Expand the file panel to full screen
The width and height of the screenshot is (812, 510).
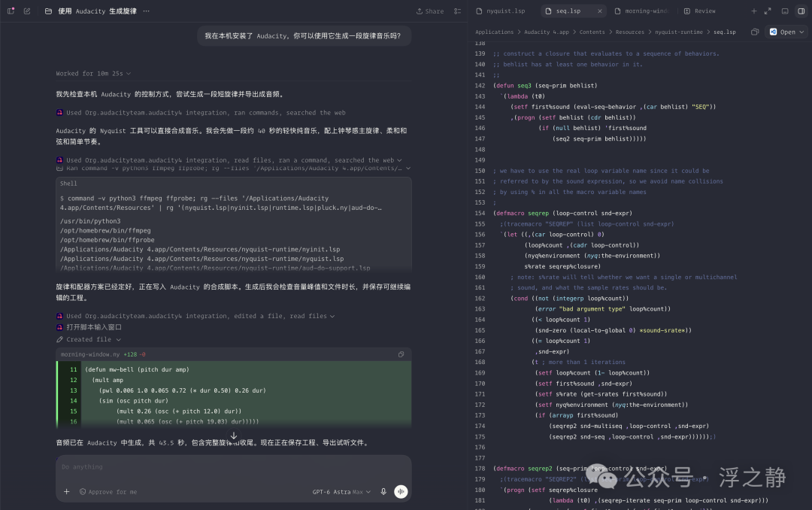pyautogui.click(x=768, y=11)
